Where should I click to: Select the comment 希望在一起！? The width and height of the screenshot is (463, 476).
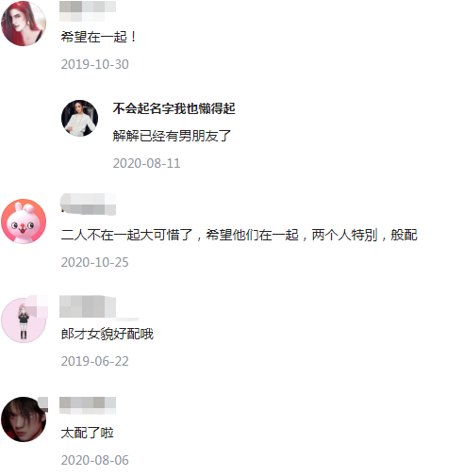coord(99,37)
